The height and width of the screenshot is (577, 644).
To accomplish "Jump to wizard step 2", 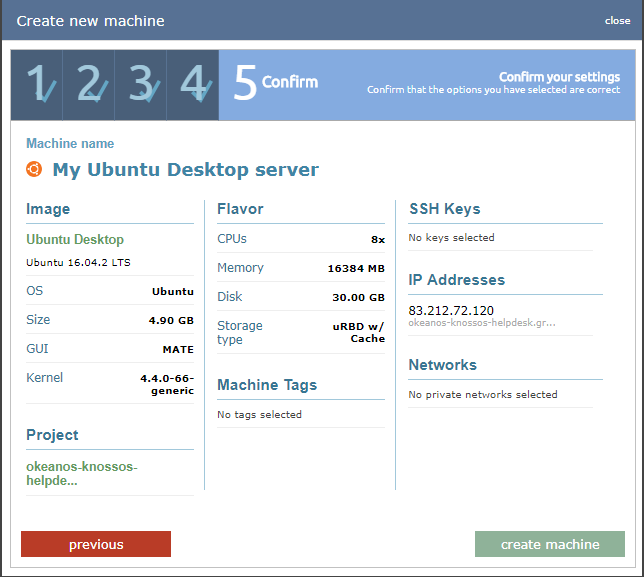I will 89,85.
